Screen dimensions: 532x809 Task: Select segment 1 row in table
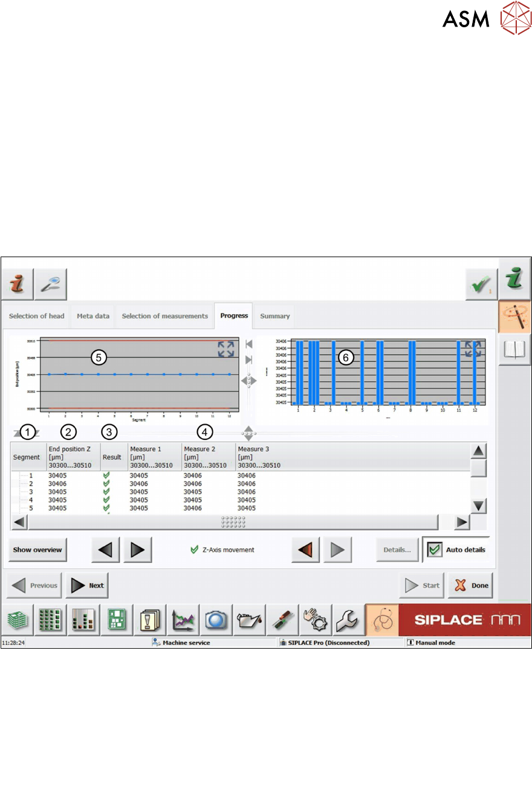(x=241, y=476)
